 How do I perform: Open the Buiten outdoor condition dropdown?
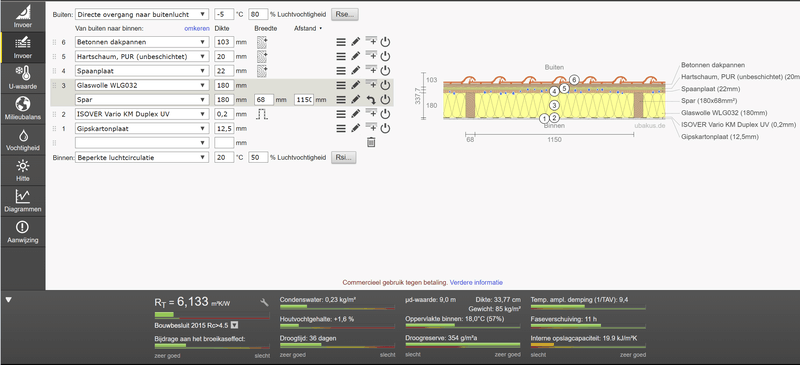[x=142, y=14]
